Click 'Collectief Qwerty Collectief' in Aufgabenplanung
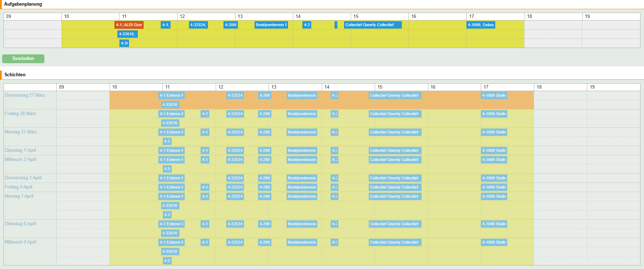Viewport: 644px width, 269px height. [x=373, y=25]
